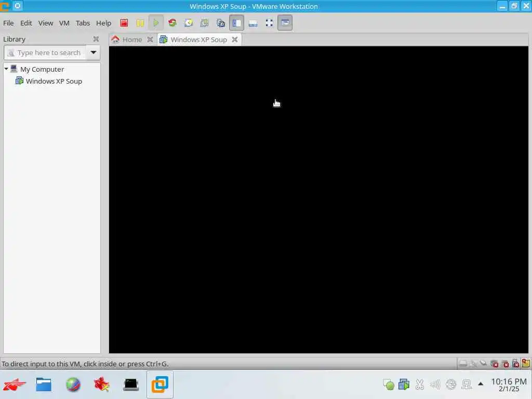Viewport: 532px width, 399px height.
Task: Toggle the thumbnail bar toolbar button
Action: pos(253,23)
